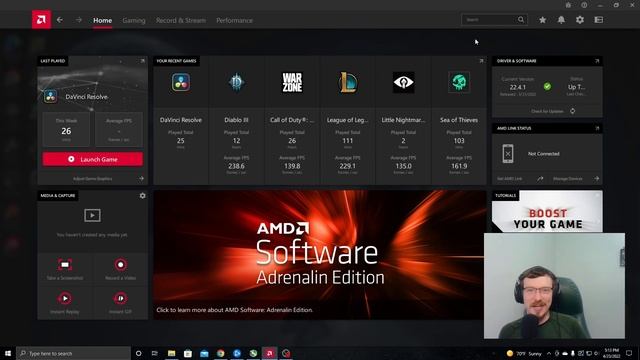Open favorites with the star icon
Image resolution: width=640 pixels, height=360 pixels.
tap(542, 20)
